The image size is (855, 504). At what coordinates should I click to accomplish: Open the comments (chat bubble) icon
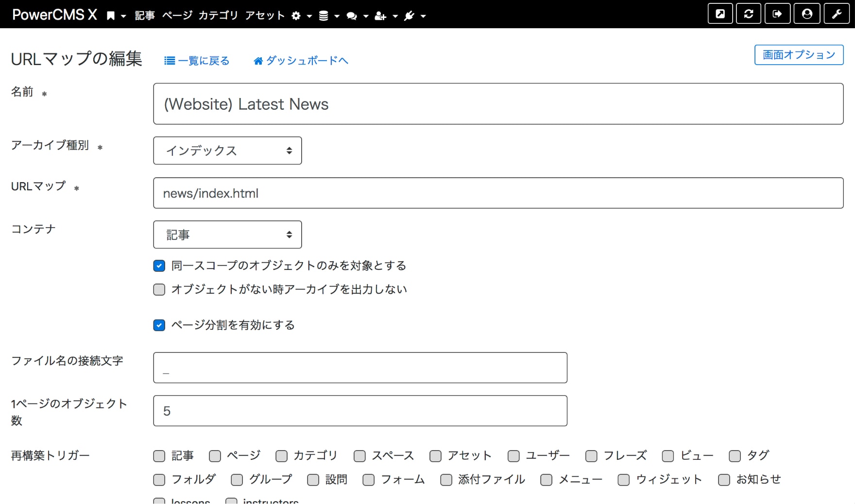353,15
